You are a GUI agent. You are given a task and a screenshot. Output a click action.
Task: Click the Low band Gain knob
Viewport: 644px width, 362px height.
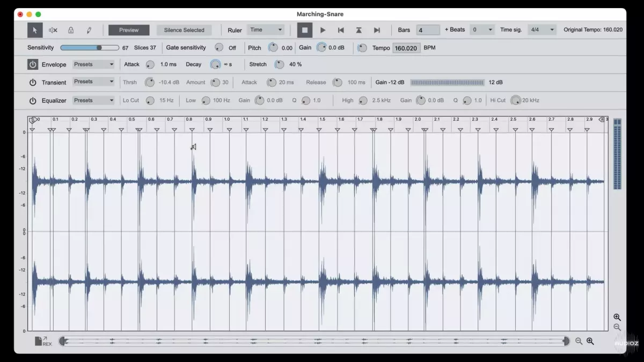coord(259,100)
